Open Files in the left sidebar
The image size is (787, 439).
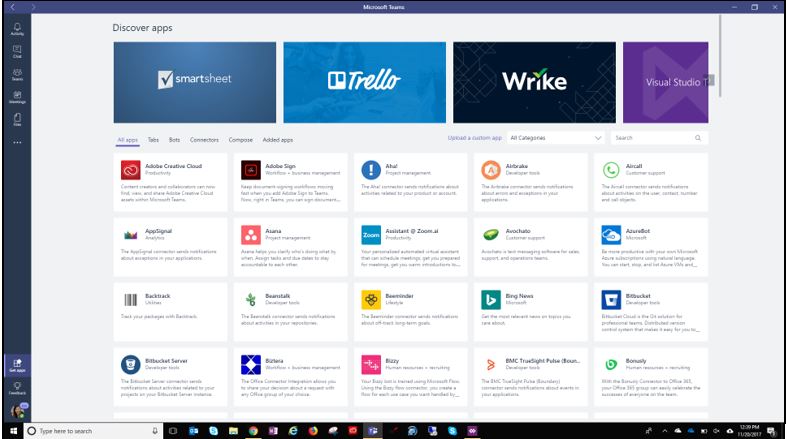click(x=17, y=119)
